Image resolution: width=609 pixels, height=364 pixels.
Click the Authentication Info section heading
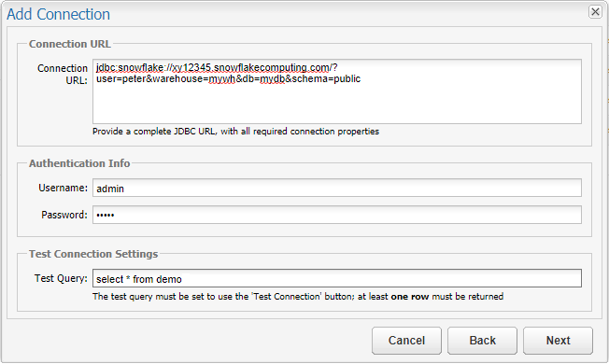pyautogui.click(x=79, y=163)
